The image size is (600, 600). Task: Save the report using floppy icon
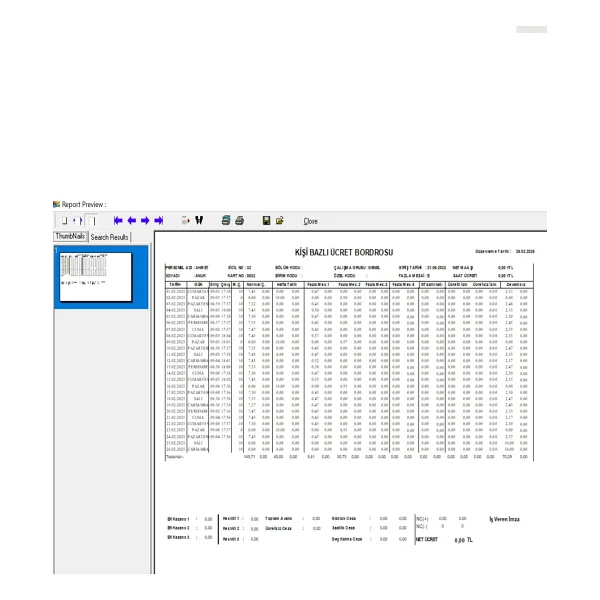point(266,220)
